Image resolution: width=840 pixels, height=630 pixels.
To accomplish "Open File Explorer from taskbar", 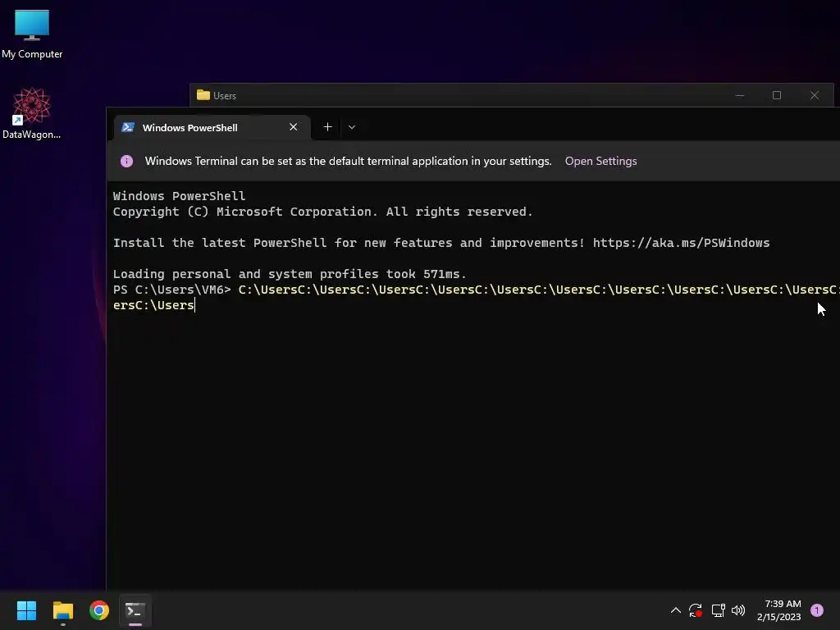I will (x=62, y=610).
